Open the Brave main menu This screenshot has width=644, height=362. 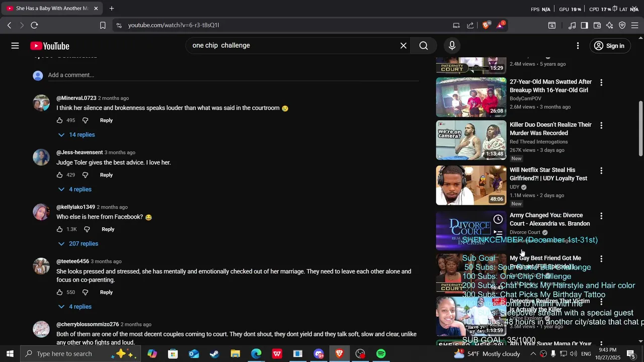click(x=635, y=25)
